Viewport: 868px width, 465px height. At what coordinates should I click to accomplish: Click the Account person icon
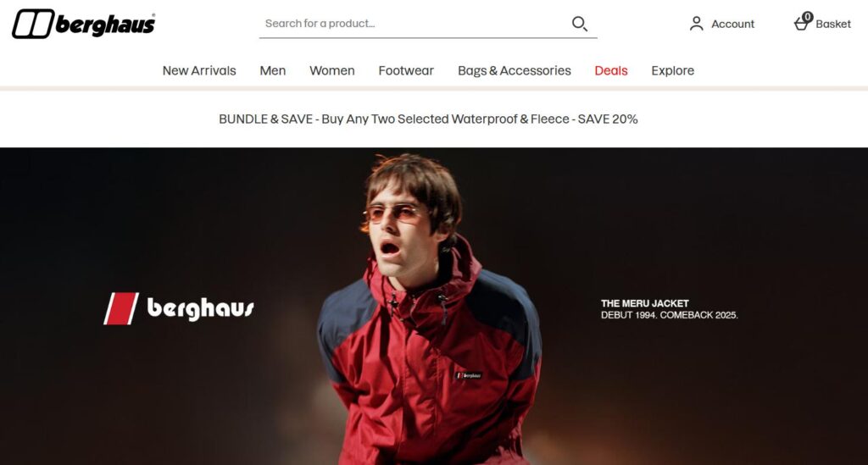pyautogui.click(x=697, y=24)
